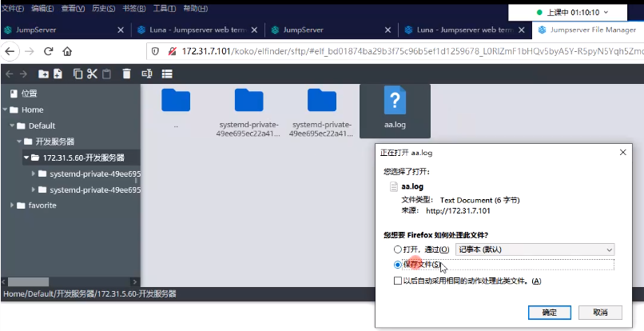
Task: Click right arrow of tree horizontal scrollbar
Action: click(135, 281)
